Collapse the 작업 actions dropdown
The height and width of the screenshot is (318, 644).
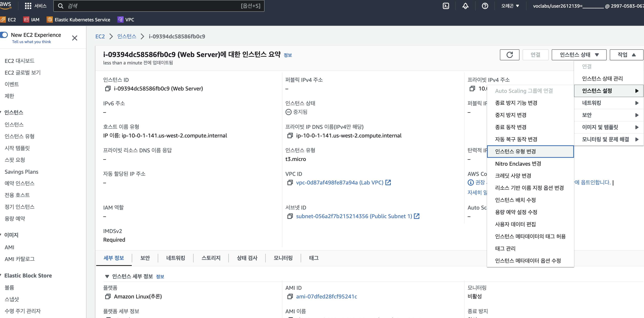(626, 55)
